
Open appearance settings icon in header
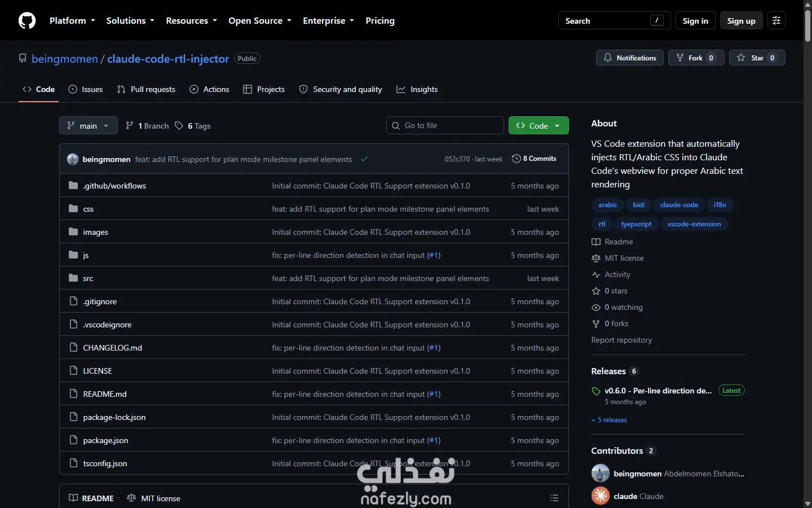pyautogui.click(x=776, y=21)
